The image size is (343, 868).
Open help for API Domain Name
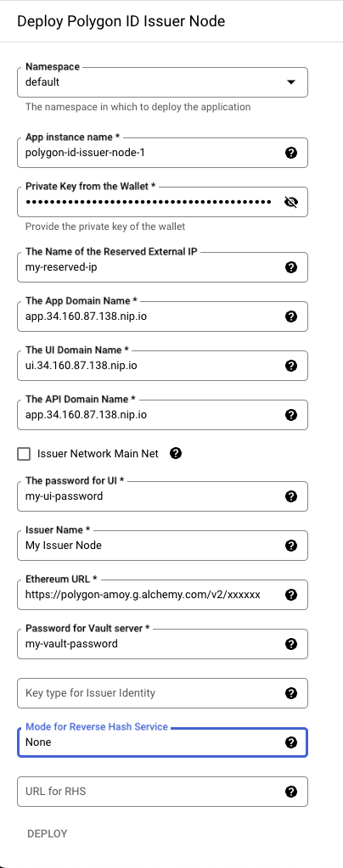pyautogui.click(x=291, y=415)
